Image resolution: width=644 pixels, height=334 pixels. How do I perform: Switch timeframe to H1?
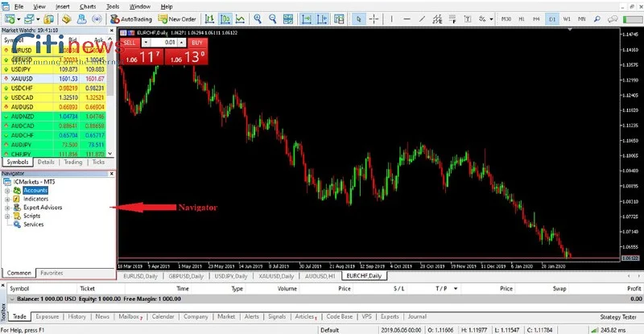[x=522, y=19]
